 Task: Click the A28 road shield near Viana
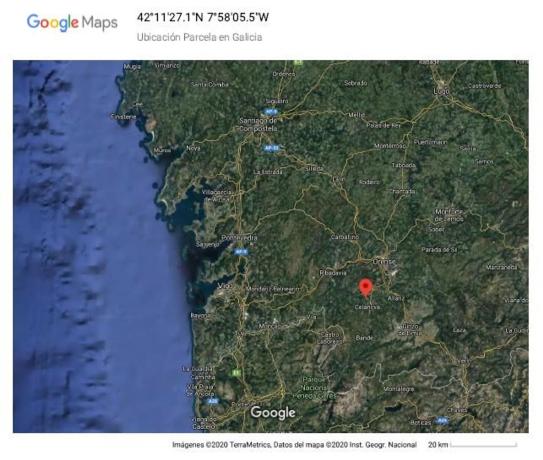click(x=212, y=401)
